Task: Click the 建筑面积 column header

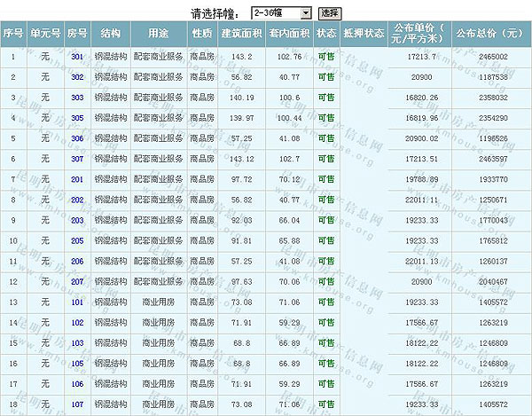Action: 241,34
